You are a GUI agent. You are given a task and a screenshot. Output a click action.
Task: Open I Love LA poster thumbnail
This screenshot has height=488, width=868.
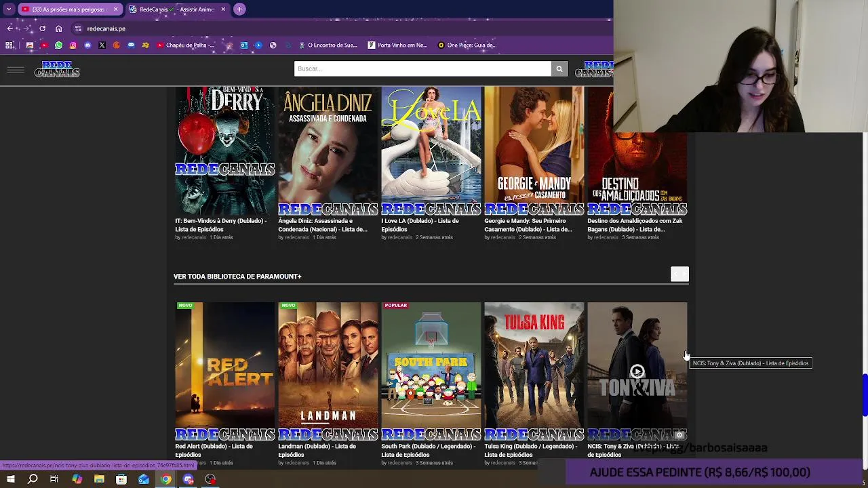(431, 150)
